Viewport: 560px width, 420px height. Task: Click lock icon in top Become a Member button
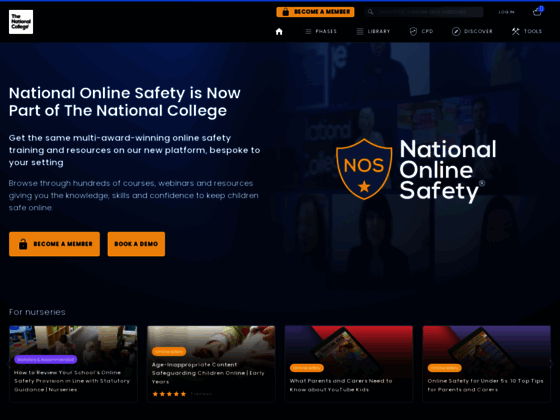click(285, 12)
